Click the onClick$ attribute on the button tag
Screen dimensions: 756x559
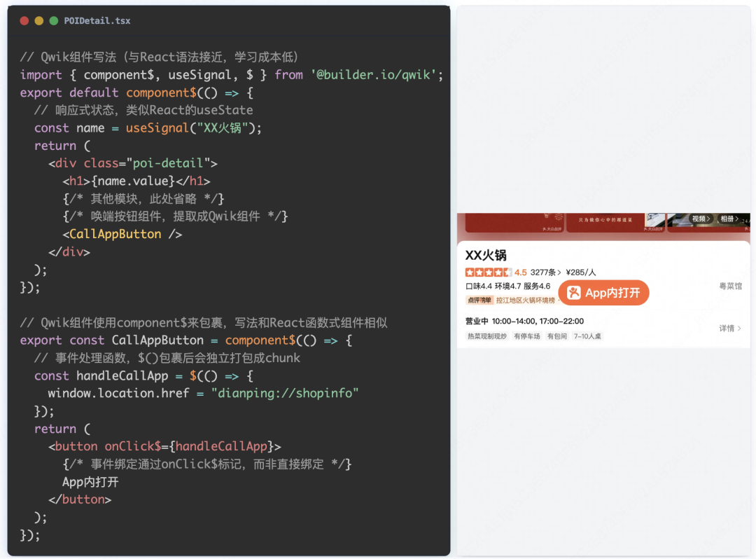tap(132, 447)
